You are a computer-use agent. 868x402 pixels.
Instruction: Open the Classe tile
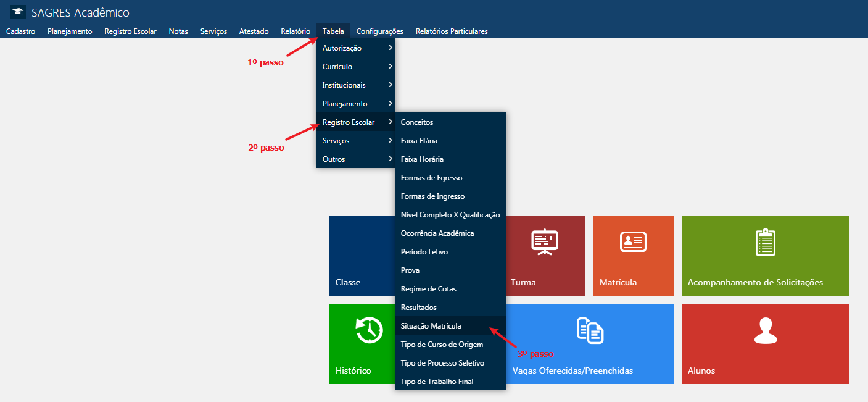(x=362, y=256)
